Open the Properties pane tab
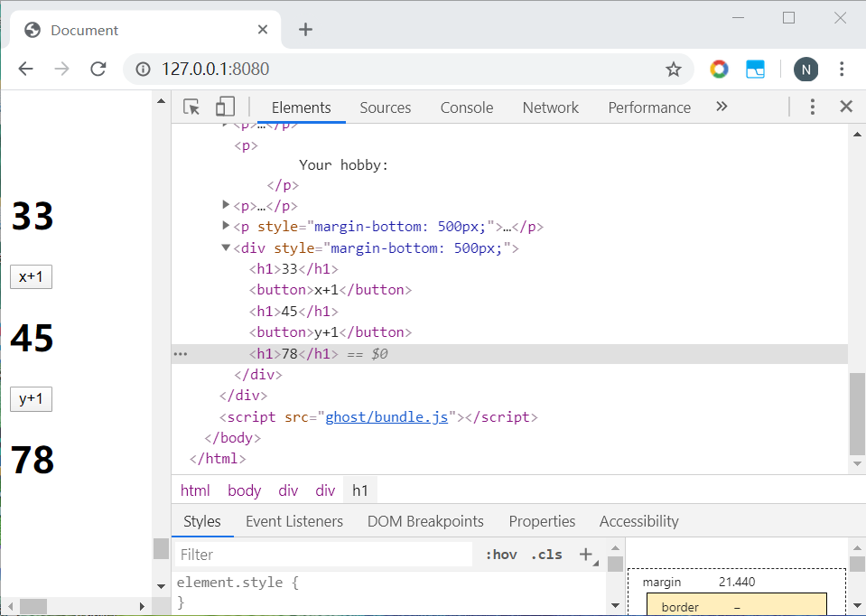 click(542, 521)
